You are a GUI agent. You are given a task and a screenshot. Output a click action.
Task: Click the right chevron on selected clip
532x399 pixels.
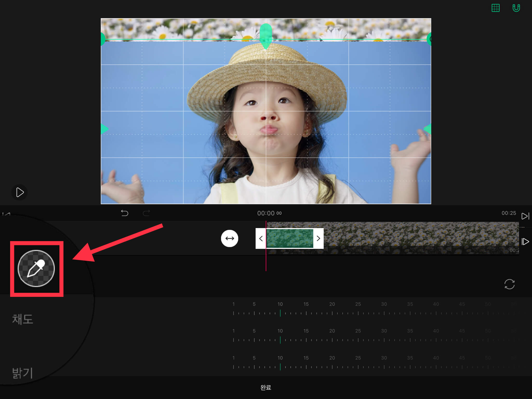[318, 238]
